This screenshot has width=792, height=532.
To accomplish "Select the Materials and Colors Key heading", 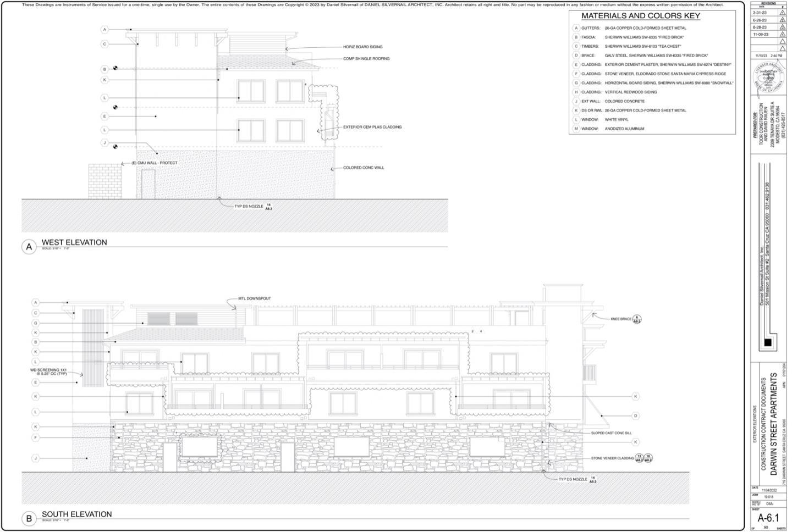I will pos(640,16).
